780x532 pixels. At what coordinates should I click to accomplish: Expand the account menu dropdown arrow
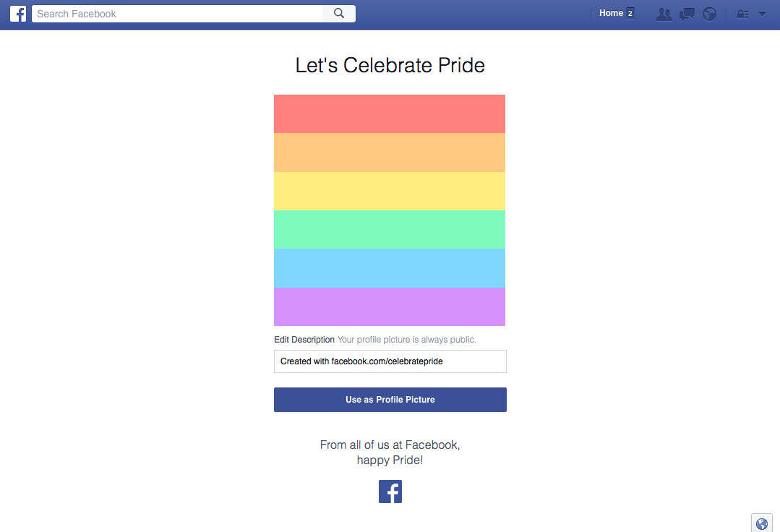pyautogui.click(x=762, y=14)
